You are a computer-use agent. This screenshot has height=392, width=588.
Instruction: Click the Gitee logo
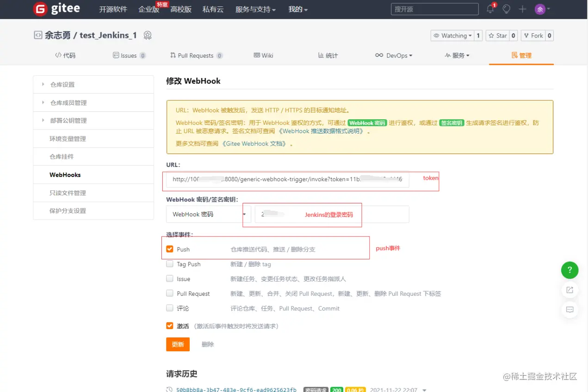point(56,9)
